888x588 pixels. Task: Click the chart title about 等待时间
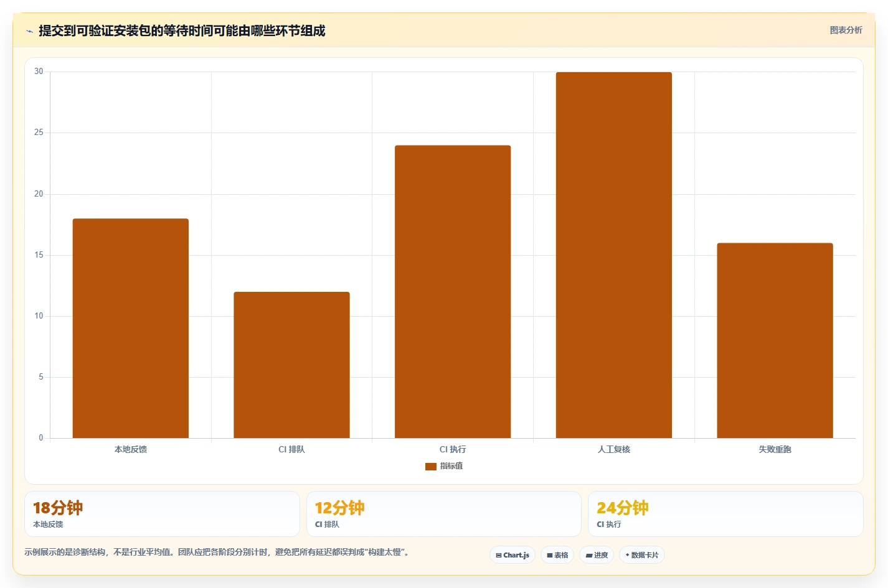pos(182,30)
